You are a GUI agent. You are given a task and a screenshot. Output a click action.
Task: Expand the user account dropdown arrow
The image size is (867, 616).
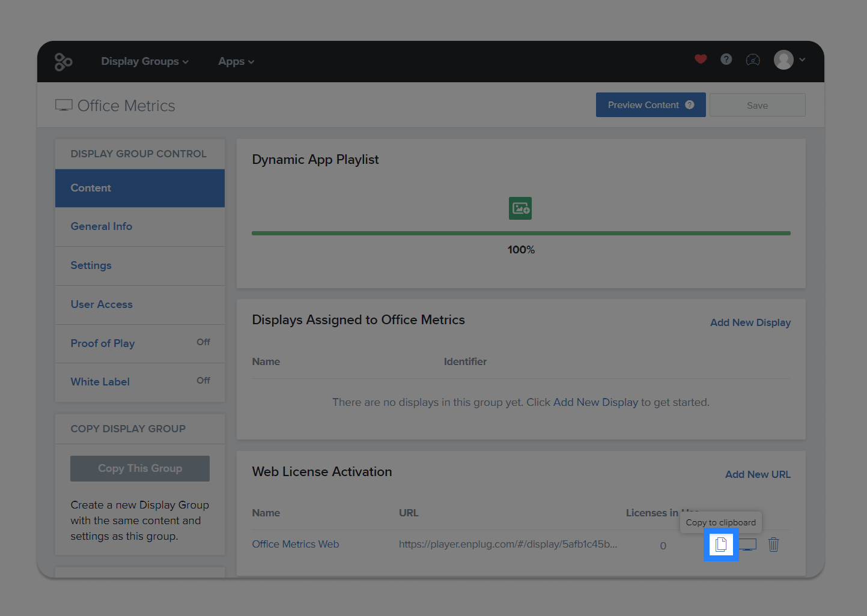coord(802,59)
